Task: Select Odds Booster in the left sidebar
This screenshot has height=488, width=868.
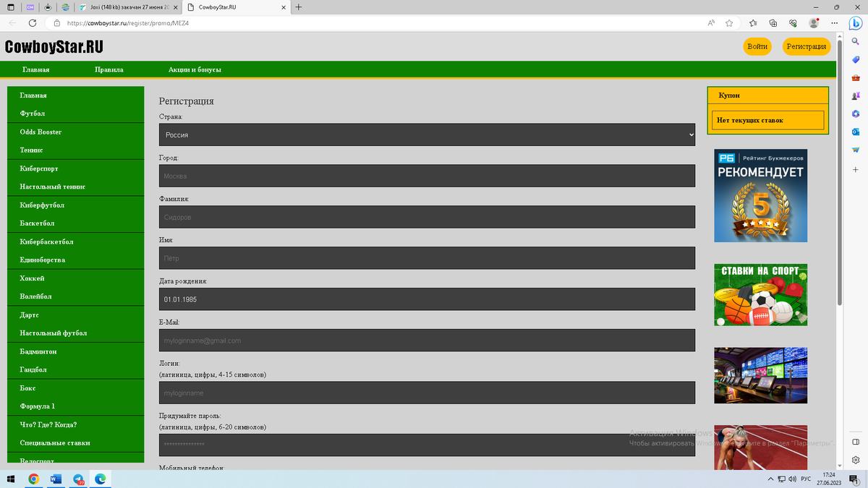Action: click(x=75, y=132)
